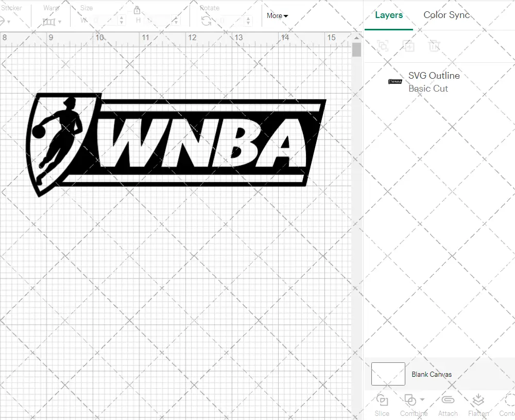This screenshot has height=420, width=515.
Task: Click the Blank Canvas color swatch
Action: [x=388, y=374]
